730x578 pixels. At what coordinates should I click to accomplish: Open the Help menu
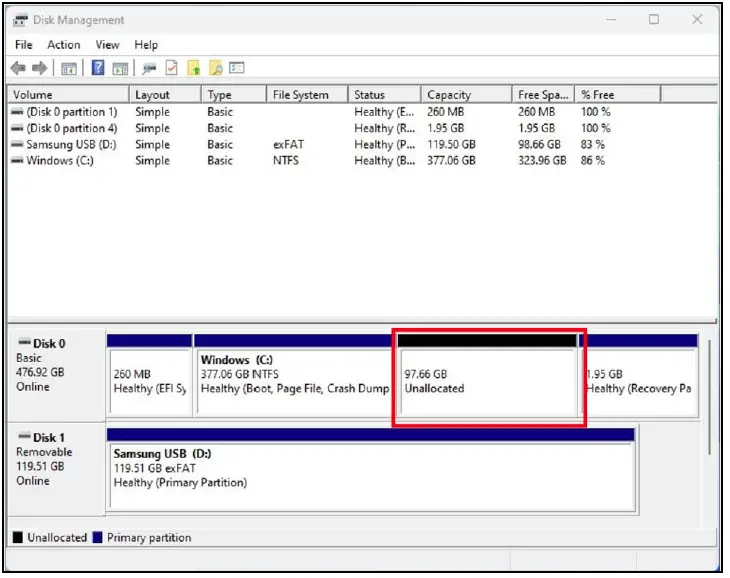point(146,45)
